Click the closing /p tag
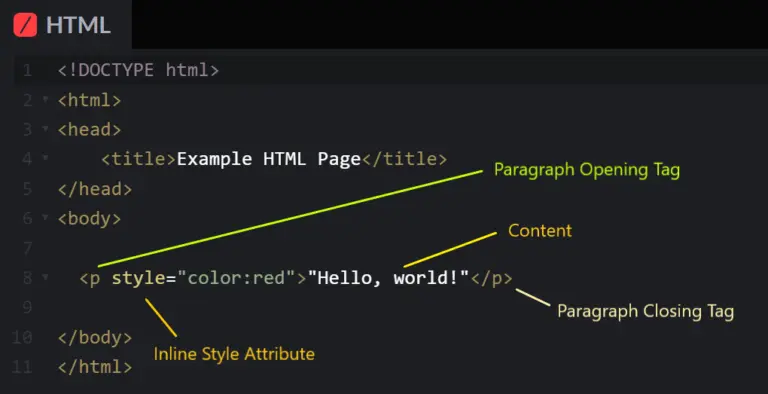The width and height of the screenshot is (768, 394). (x=491, y=278)
